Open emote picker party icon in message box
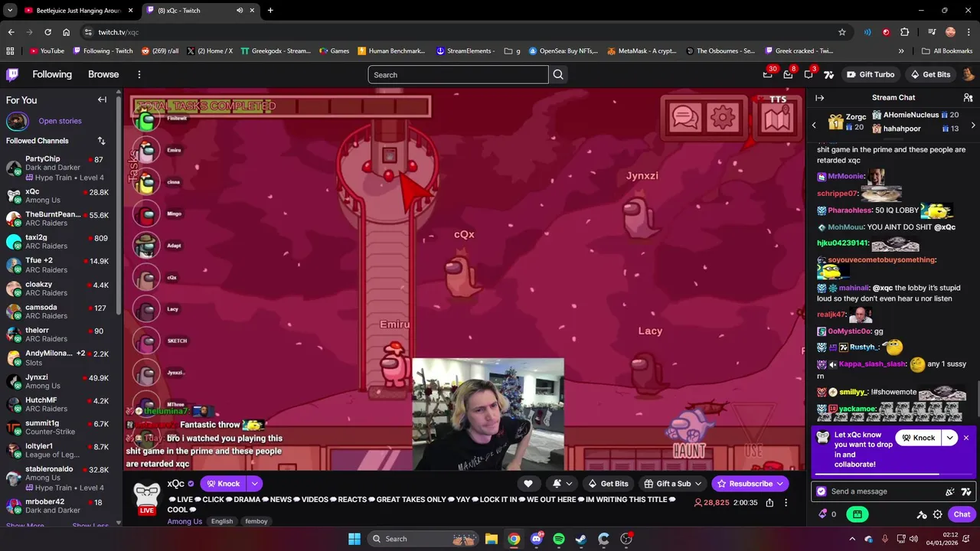The image size is (980, 551). pos(950,492)
